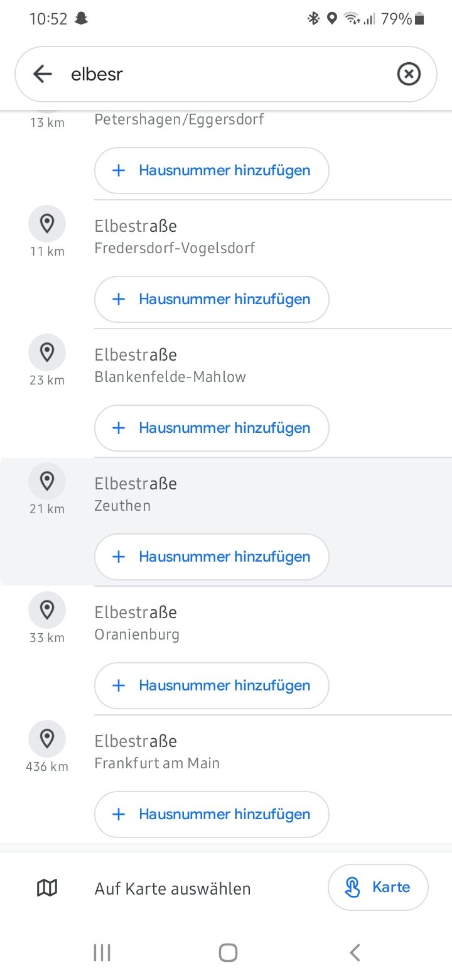The width and height of the screenshot is (452, 980).
Task: Clear the search text with X icon
Action: 409,74
